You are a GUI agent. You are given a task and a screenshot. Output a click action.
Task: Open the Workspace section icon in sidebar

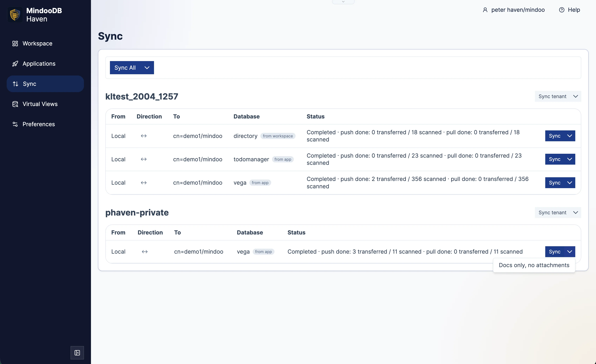pos(15,44)
